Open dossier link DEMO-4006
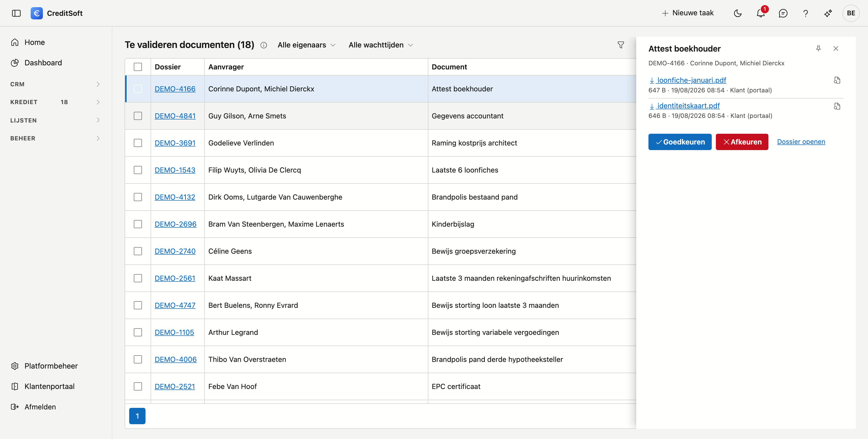The height and width of the screenshot is (439, 868). (x=176, y=359)
